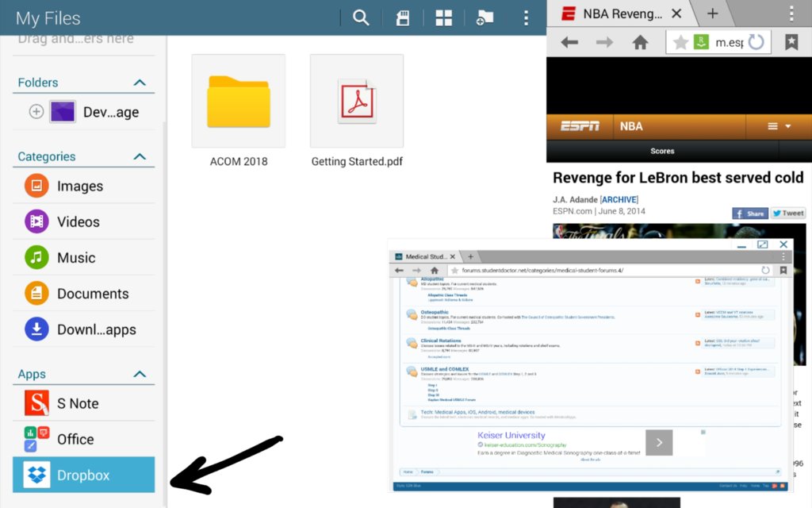
Task: Open bookmarks in the ESPN browser
Action: click(x=791, y=42)
